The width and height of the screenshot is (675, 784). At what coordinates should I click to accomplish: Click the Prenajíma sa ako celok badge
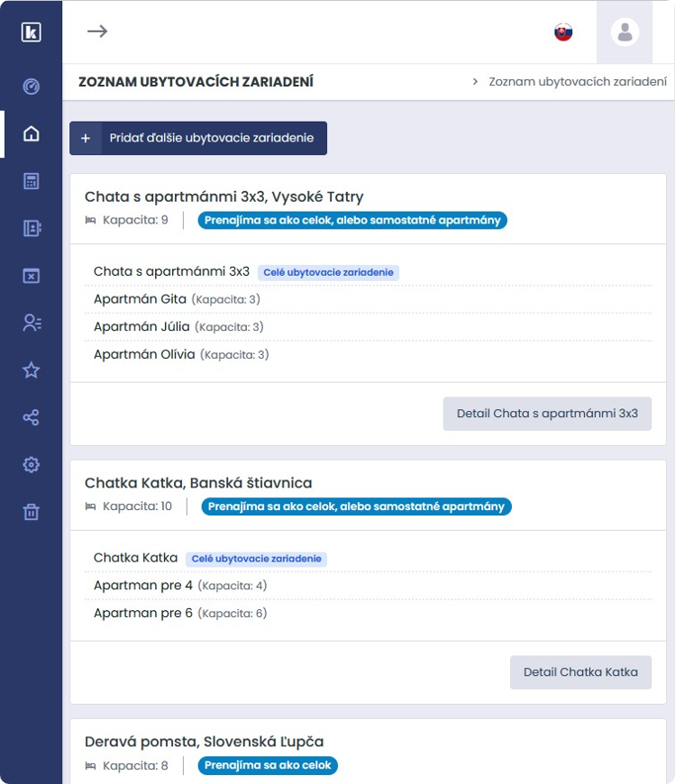(268, 765)
